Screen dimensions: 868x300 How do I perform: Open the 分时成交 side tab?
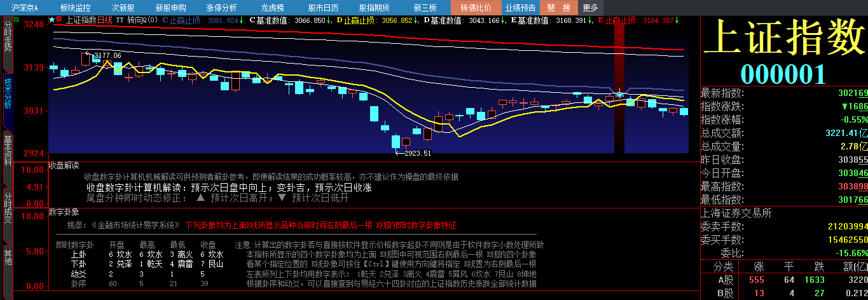tap(8, 207)
